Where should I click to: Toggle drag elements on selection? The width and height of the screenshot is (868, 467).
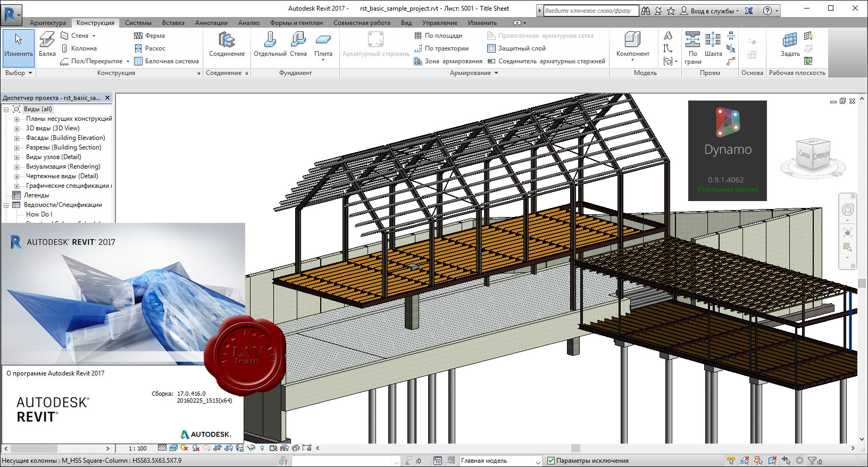coord(786,461)
